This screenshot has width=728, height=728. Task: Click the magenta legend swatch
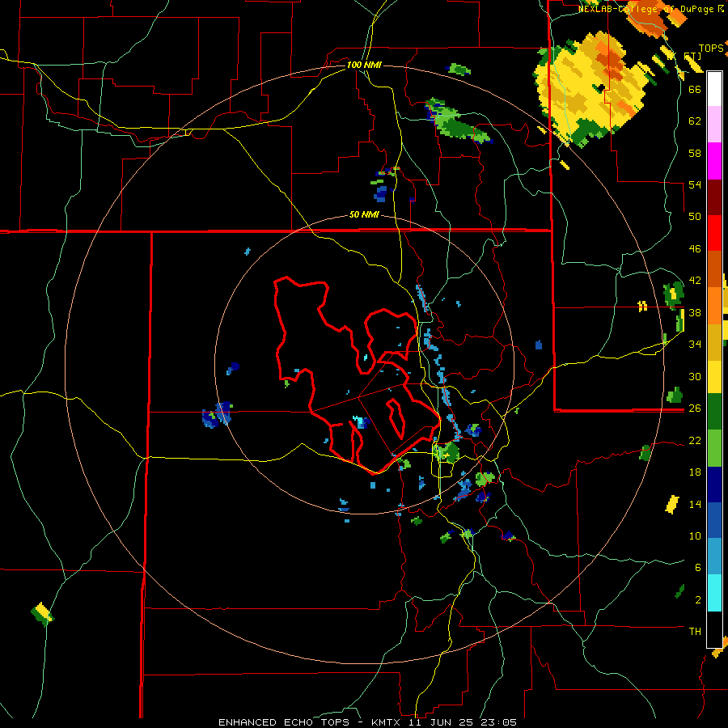click(714, 161)
